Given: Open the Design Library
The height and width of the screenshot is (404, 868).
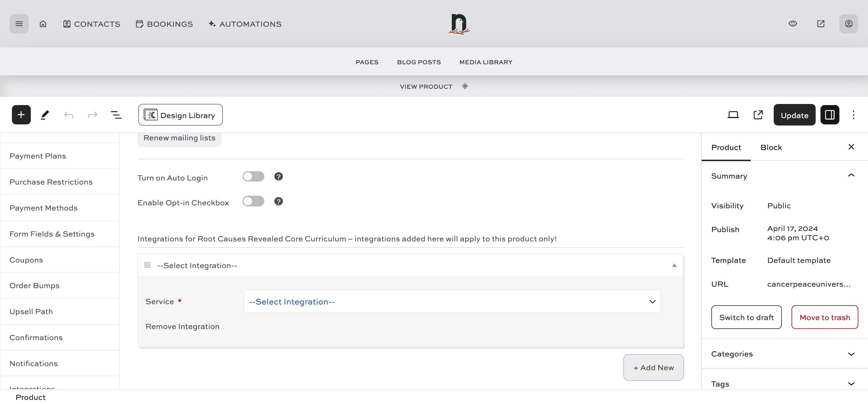Looking at the screenshot, I should pyautogui.click(x=180, y=114).
